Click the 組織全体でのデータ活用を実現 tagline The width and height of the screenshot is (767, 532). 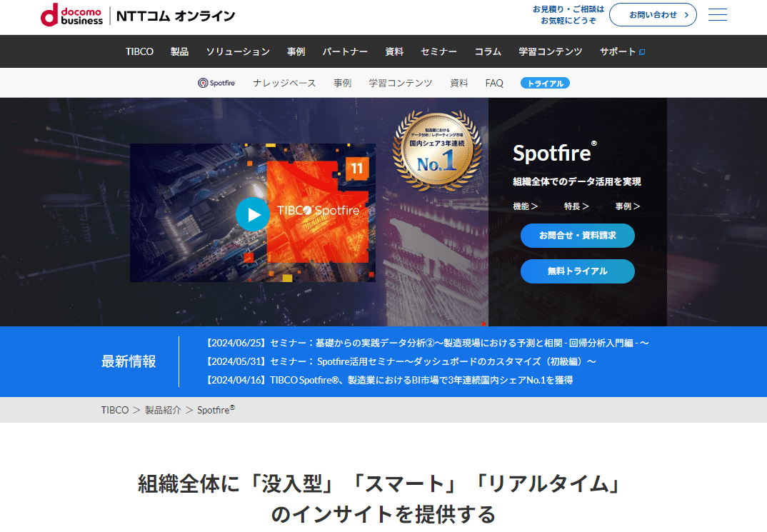577,182
